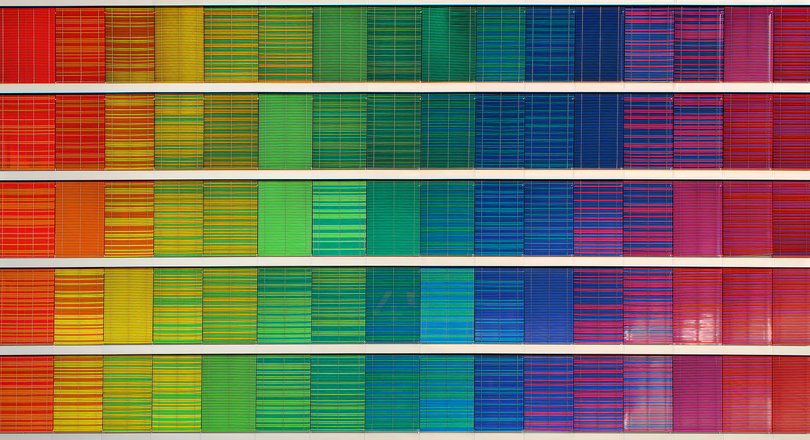Choose the glossy pink reflective fourth-row panel
Image resolution: width=810 pixels, height=440 pixels.
coord(697,306)
